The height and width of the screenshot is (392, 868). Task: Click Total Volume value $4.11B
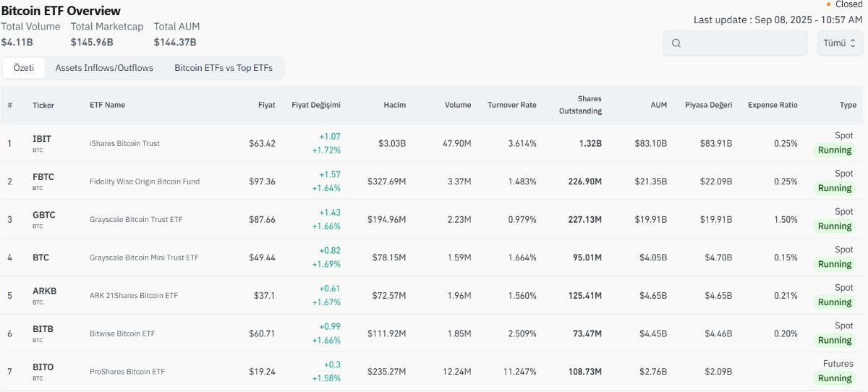(17, 42)
